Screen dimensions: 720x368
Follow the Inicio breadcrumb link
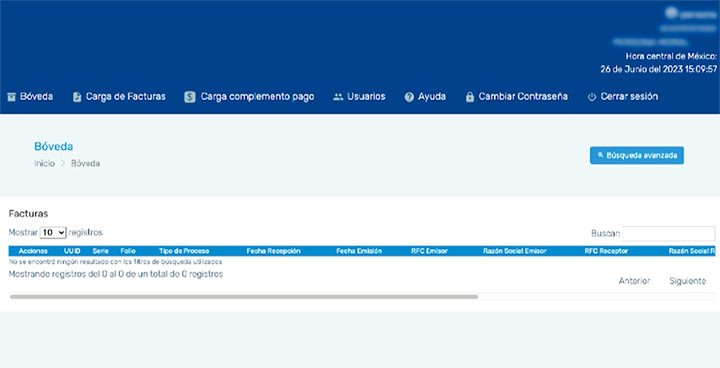click(45, 164)
